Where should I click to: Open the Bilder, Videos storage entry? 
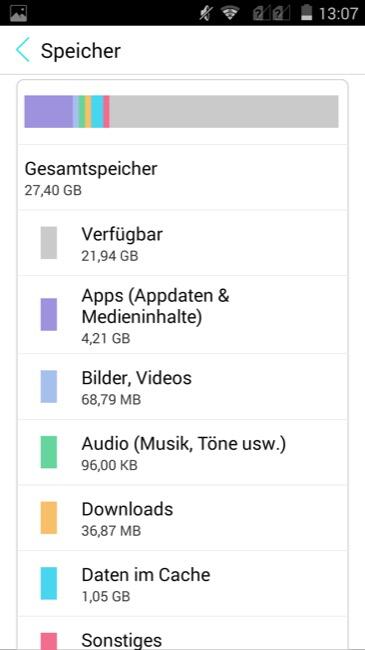point(182,387)
